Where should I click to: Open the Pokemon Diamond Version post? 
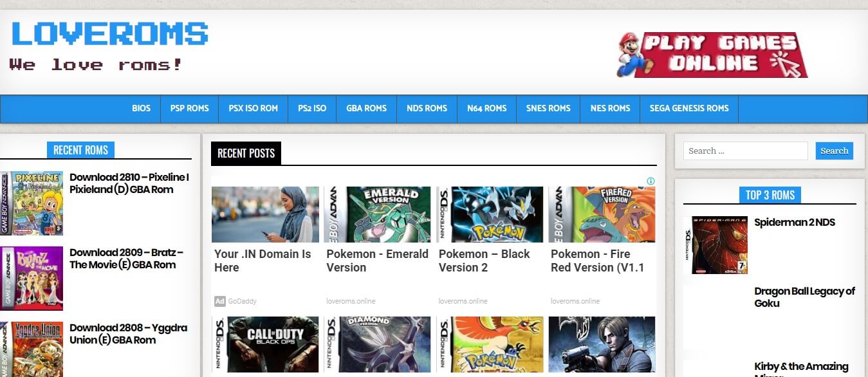378,344
